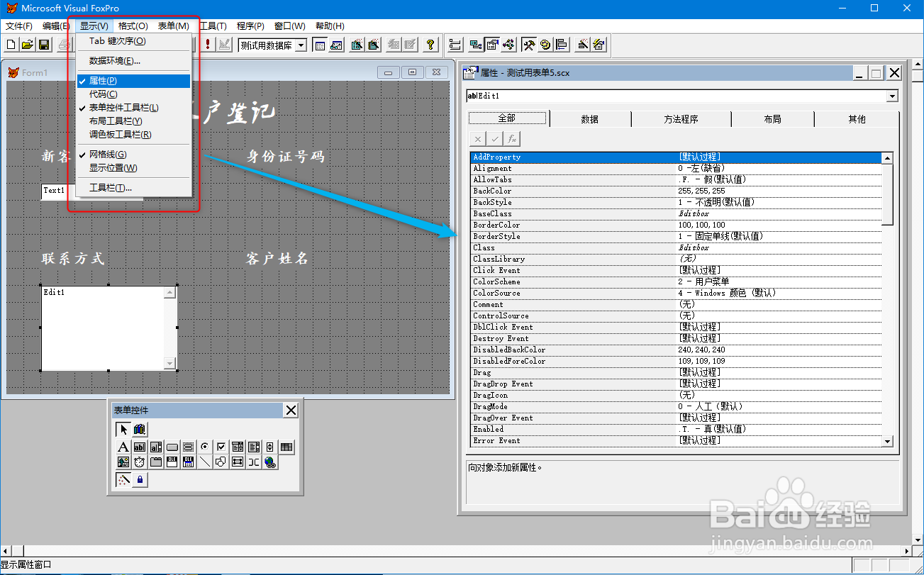Viewport: 924px width, 575px height.
Task: Click the Open file toolbar icon
Action: [x=27, y=45]
